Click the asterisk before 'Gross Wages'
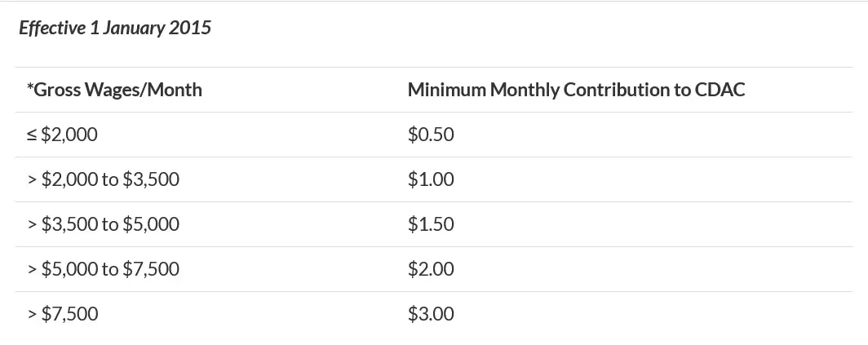This screenshot has width=868, height=345. (30, 87)
